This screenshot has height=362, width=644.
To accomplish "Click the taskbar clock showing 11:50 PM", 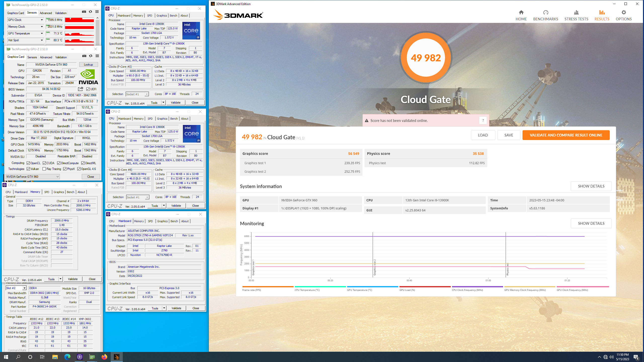I will click(622, 357).
